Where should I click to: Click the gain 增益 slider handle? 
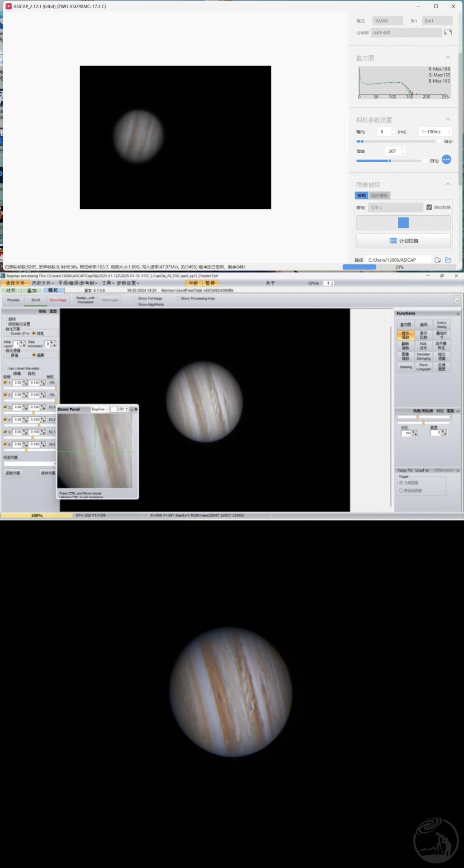pos(389,160)
